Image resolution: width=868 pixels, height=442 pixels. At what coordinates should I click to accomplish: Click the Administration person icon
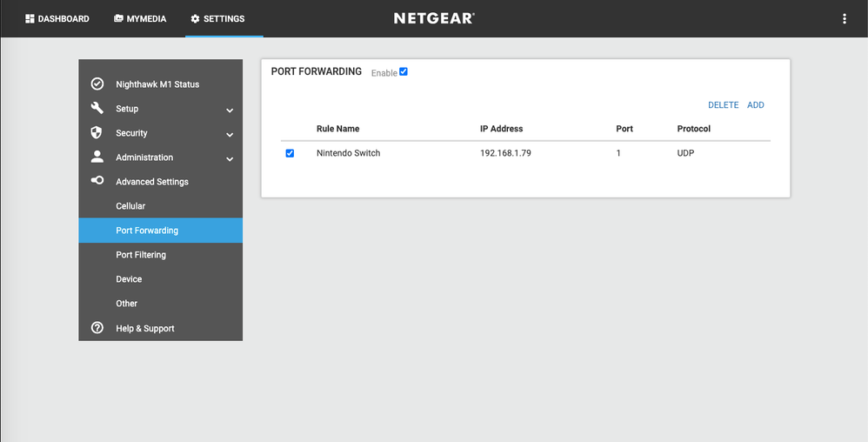(97, 157)
